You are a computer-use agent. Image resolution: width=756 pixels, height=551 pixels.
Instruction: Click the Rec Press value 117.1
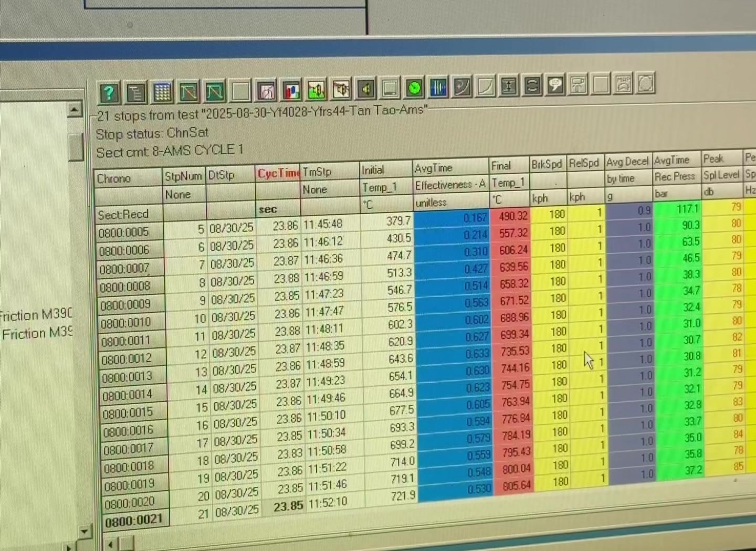678,209
